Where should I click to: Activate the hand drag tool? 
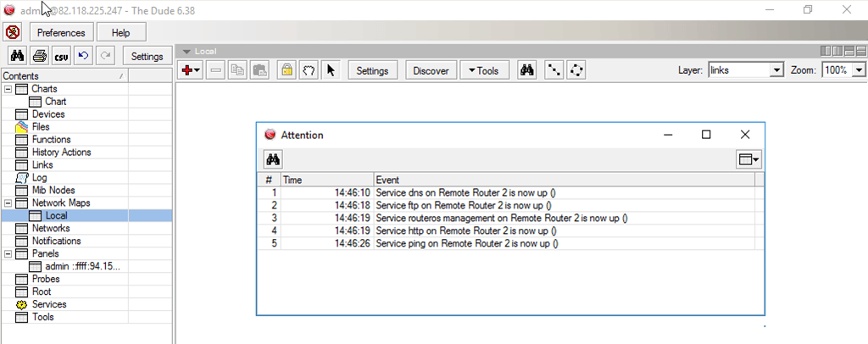coord(309,71)
